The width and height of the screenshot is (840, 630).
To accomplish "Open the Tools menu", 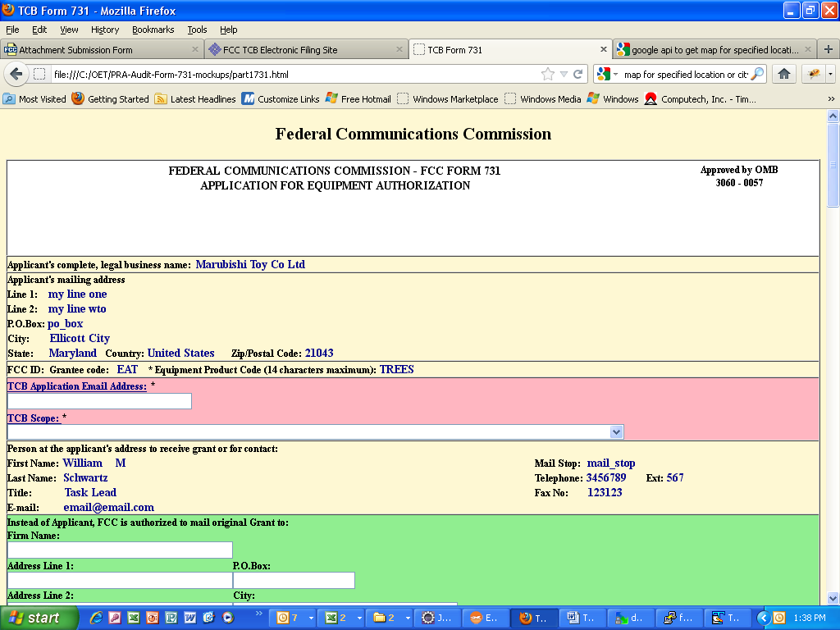I will (197, 30).
